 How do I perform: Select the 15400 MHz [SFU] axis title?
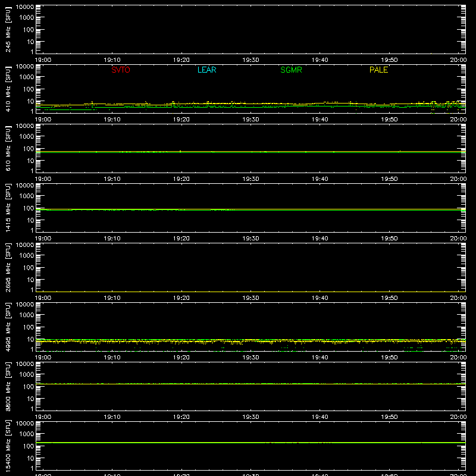tap(8, 446)
